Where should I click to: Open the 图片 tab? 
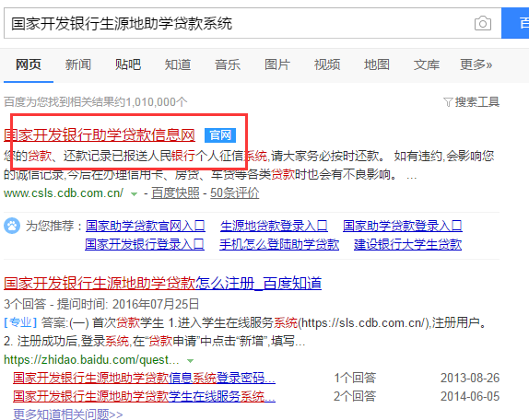[277, 64]
